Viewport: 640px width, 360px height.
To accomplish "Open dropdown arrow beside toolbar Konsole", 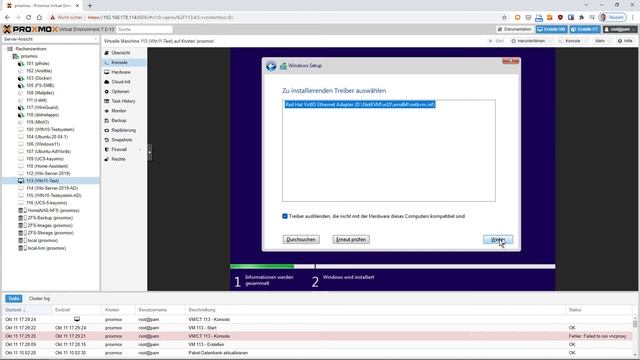I will tap(586, 41).
